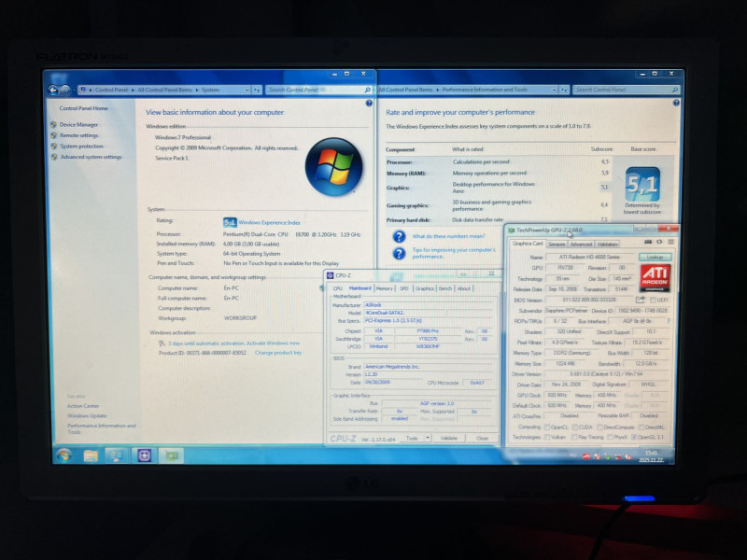Expand the arrow after 'Control Panel' in the System breadcrumb
Image resolution: width=747 pixels, height=560 pixels.
pos(133,90)
